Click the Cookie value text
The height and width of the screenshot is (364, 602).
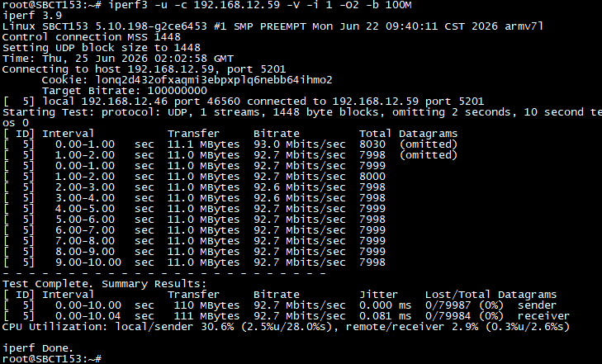[x=213, y=80]
